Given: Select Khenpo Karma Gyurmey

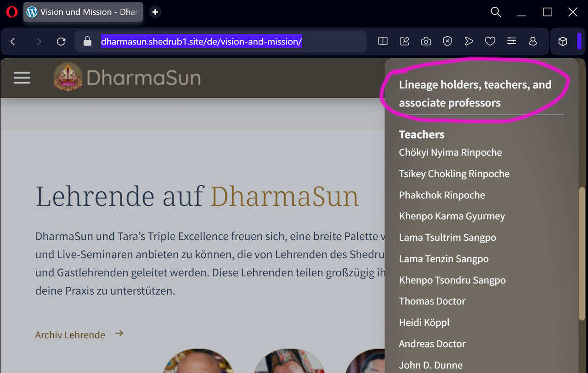Looking at the screenshot, I should 452,216.
